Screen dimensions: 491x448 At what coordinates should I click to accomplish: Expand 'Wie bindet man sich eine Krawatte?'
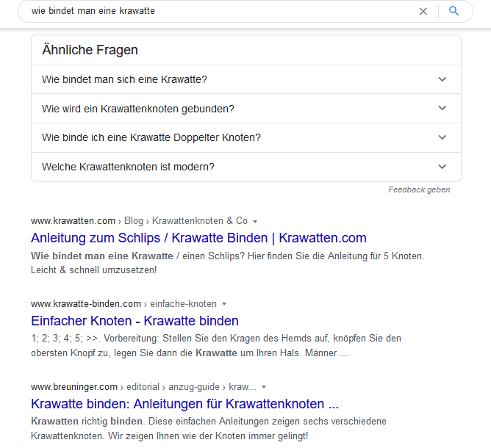(442, 79)
